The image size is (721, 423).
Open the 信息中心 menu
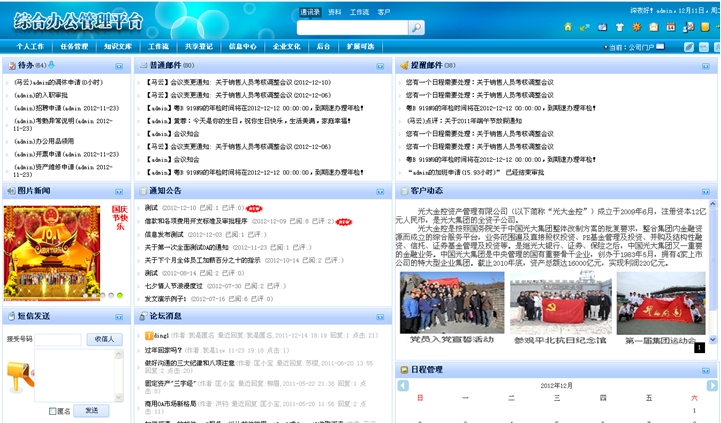(243, 46)
